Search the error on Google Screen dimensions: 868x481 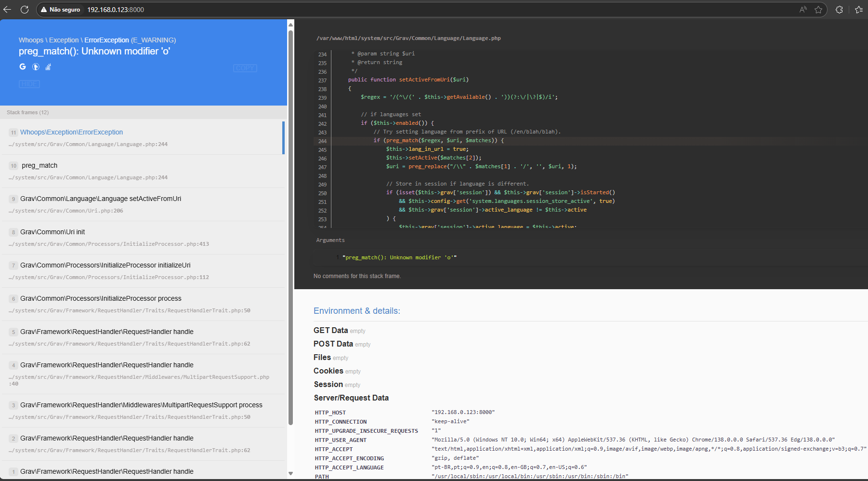pos(23,67)
